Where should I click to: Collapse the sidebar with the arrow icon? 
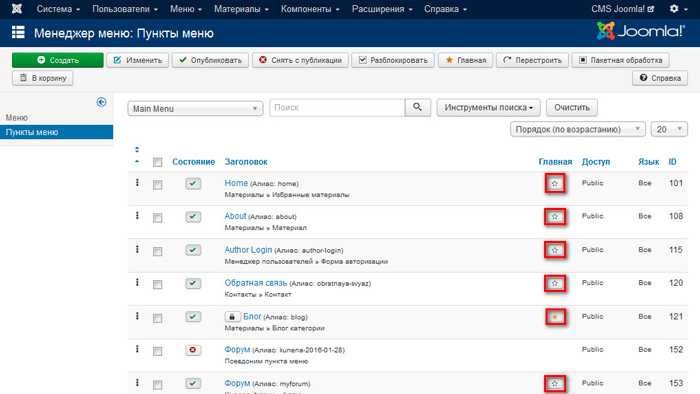(x=101, y=102)
